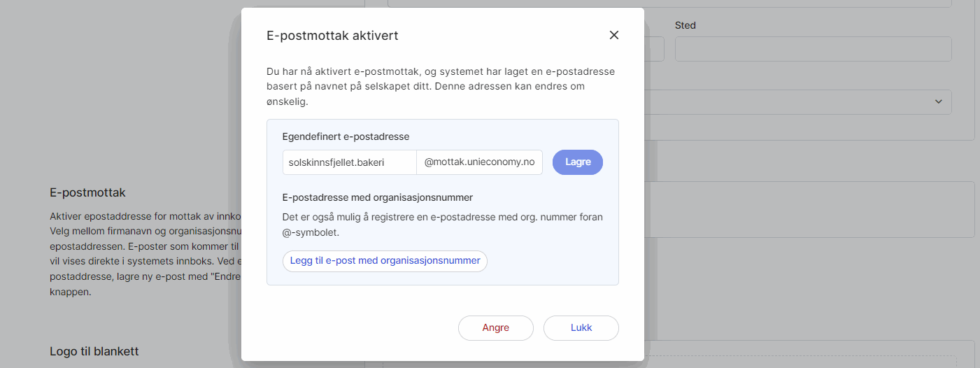Image resolution: width=980 pixels, height=368 pixels.
Task: Focus the Sted input field
Action: click(x=813, y=49)
